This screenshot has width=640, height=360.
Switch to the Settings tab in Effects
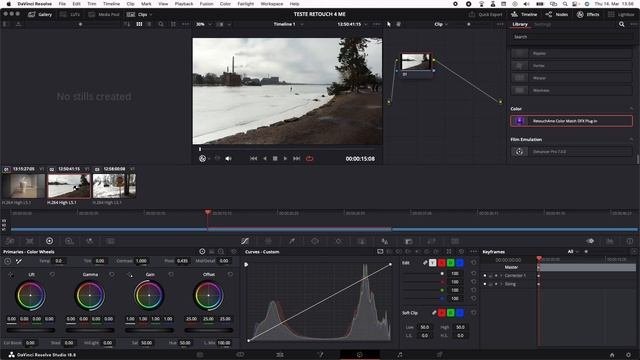pyautogui.click(x=542, y=24)
